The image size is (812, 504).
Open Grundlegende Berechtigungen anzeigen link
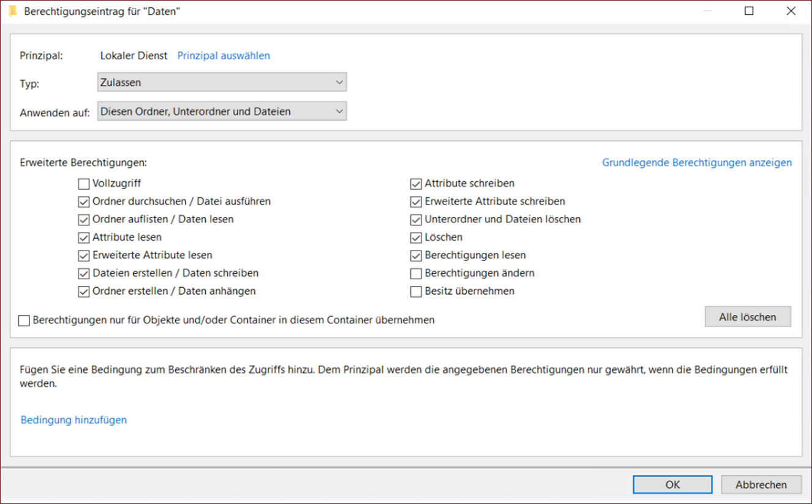pyautogui.click(x=696, y=163)
